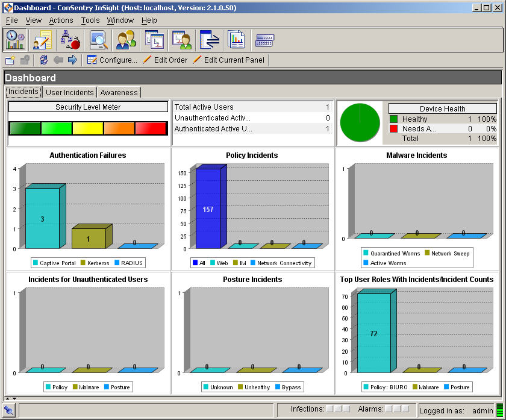Viewport: 506px width, 420px height.
Task: Open the two-users icon in toolbar
Action: coord(126,40)
